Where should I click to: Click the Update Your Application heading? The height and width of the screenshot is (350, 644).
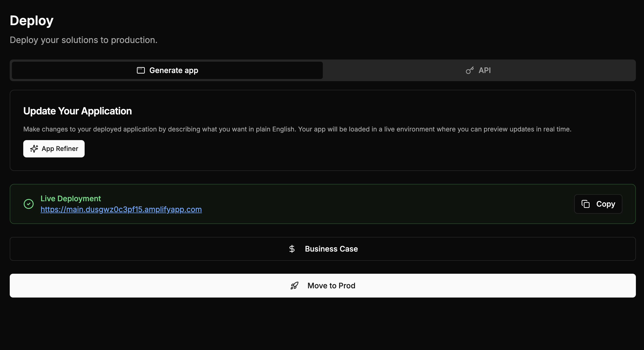[x=78, y=111]
